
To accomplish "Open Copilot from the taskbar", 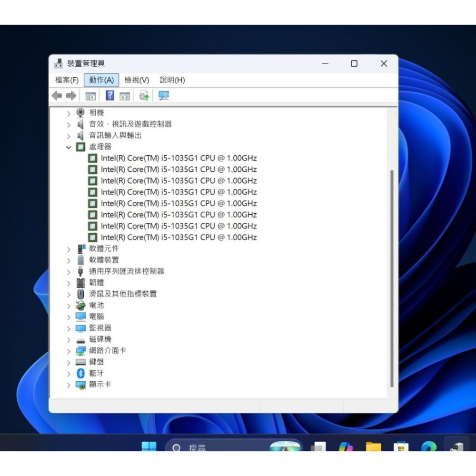I will (346, 446).
